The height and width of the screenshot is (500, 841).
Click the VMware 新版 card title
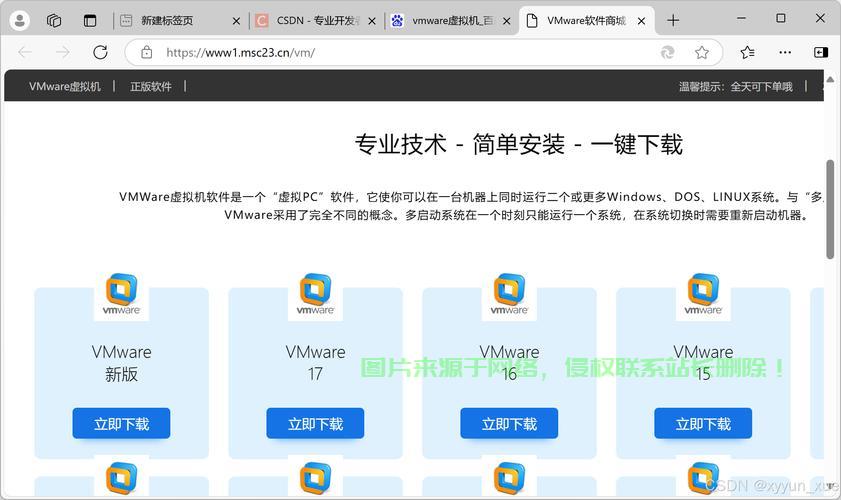click(x=121, y=363)
